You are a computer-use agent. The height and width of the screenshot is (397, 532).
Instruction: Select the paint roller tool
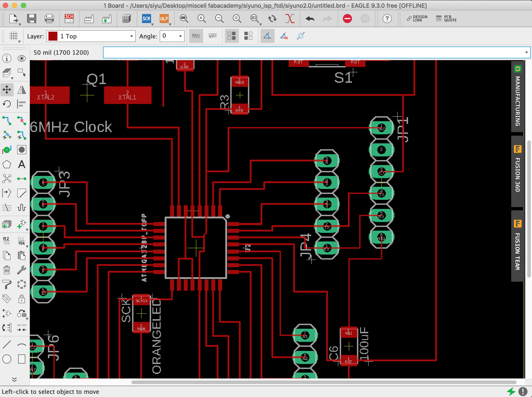(7, 284)
